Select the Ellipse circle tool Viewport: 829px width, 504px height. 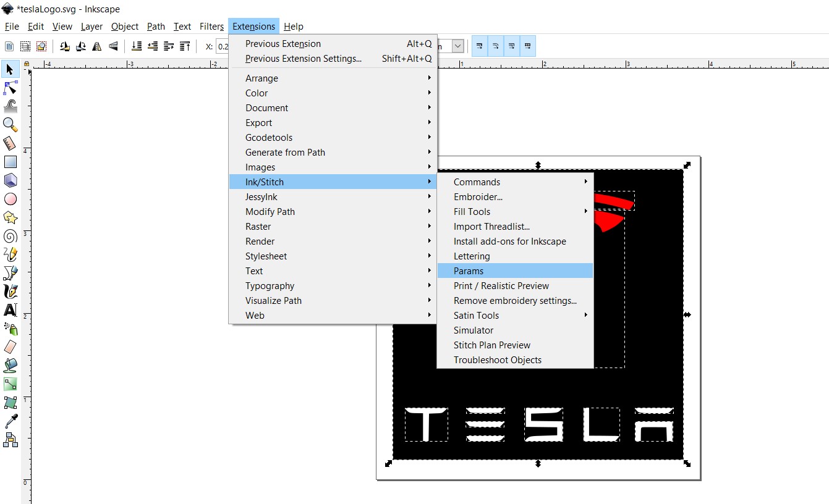pyautogui.click(x=10, y=199)
